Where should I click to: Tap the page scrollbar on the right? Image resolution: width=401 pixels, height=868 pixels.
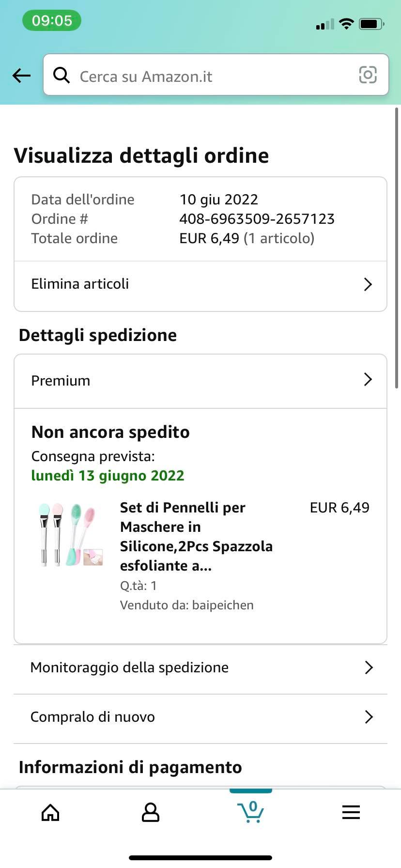(x=397, y=247)
